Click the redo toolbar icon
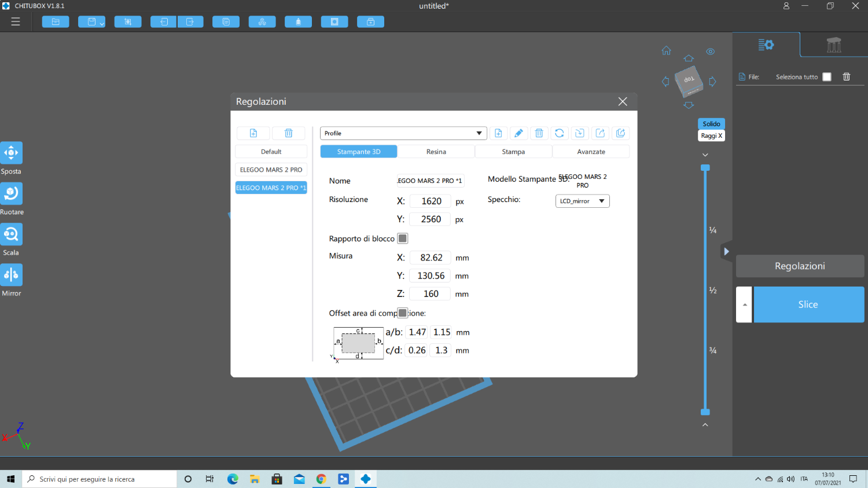This screenshot has height=488, width=868. pos(190,22)
